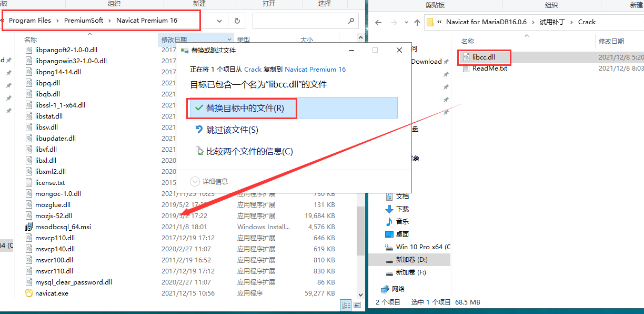
Task: Click the mozjs-52.dll file icon
Action: (29, 215)
